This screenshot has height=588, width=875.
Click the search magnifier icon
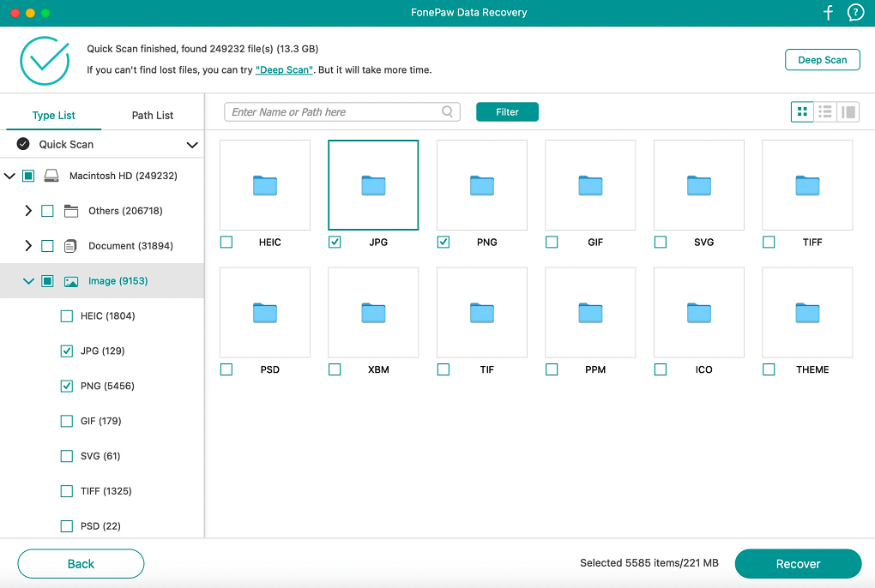click(x=447, y=111)
